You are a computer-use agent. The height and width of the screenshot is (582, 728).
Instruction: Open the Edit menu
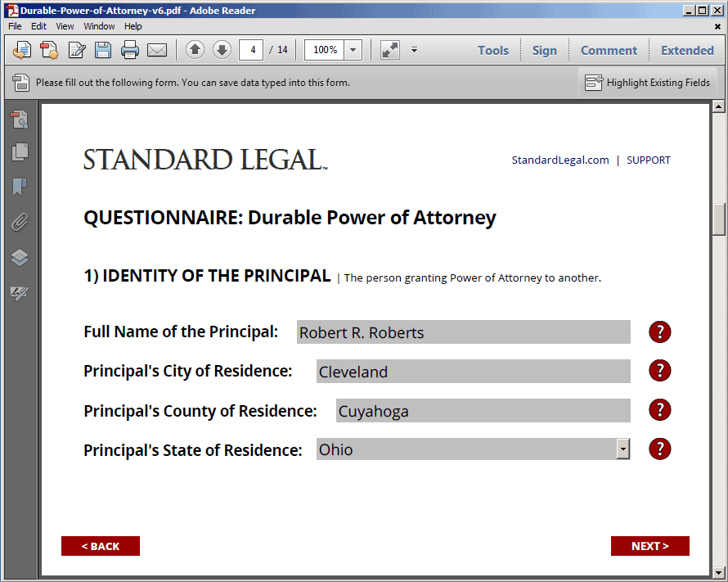coord(38,26)
